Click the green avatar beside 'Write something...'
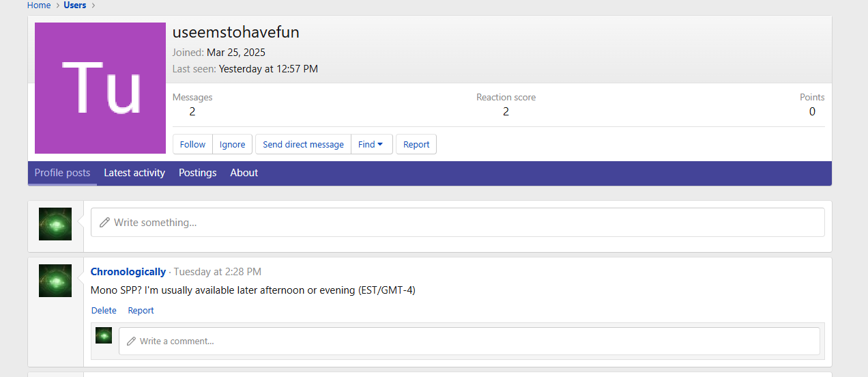 click(x=55, y=224)
